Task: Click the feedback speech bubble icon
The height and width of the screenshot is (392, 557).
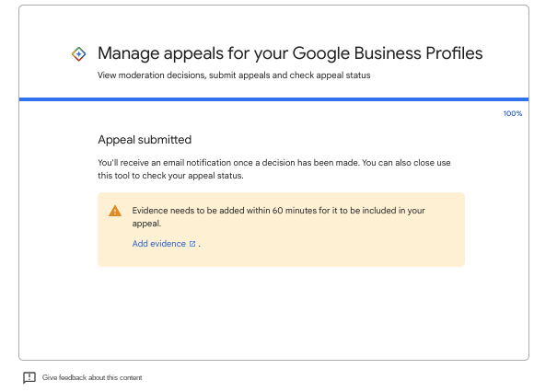Action: [x=29, y=377]
